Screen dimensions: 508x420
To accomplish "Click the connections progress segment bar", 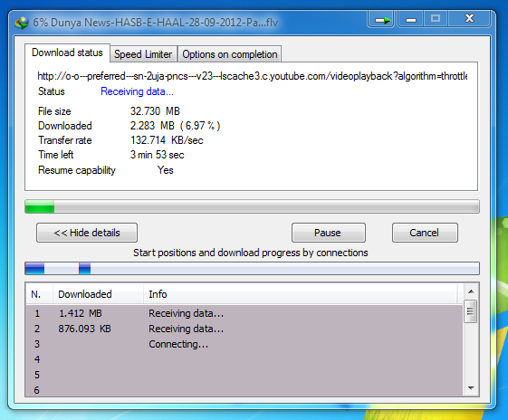I will point(252,269).
